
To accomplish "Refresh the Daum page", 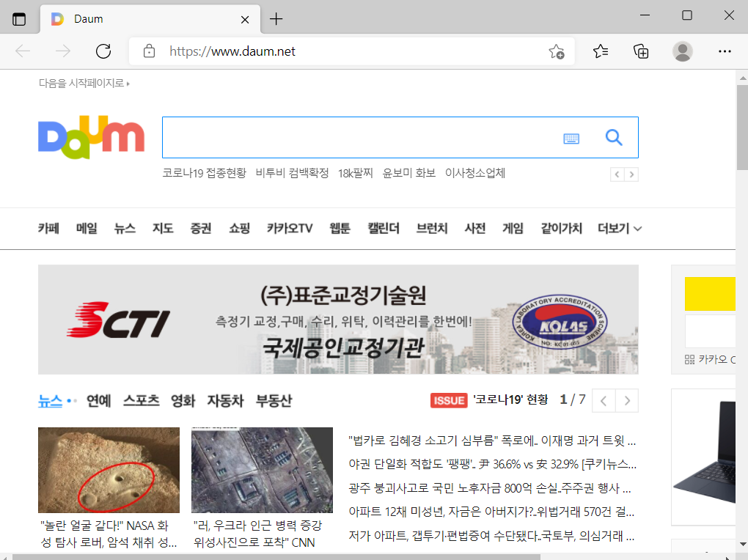I will [103, 51].
